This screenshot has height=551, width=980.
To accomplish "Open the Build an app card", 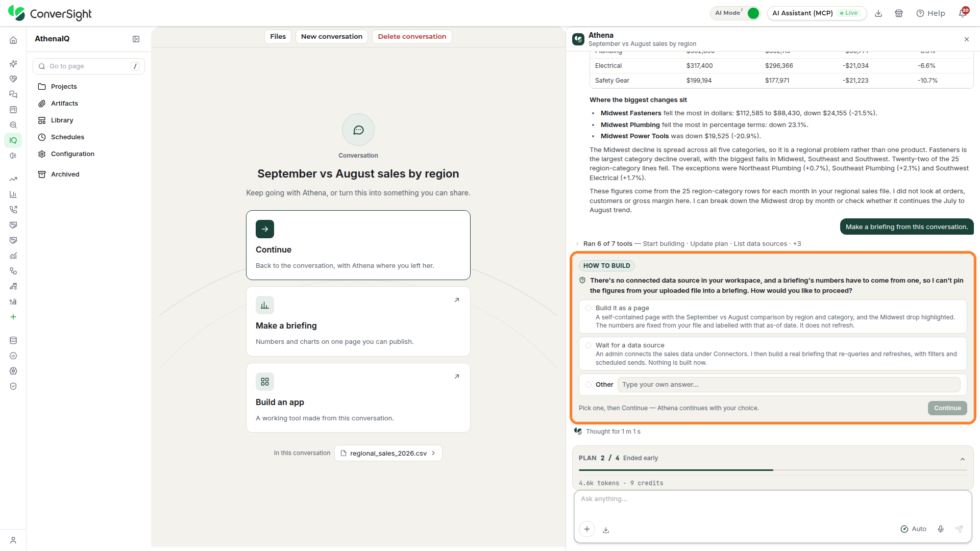I will click(x=358, y=398).
